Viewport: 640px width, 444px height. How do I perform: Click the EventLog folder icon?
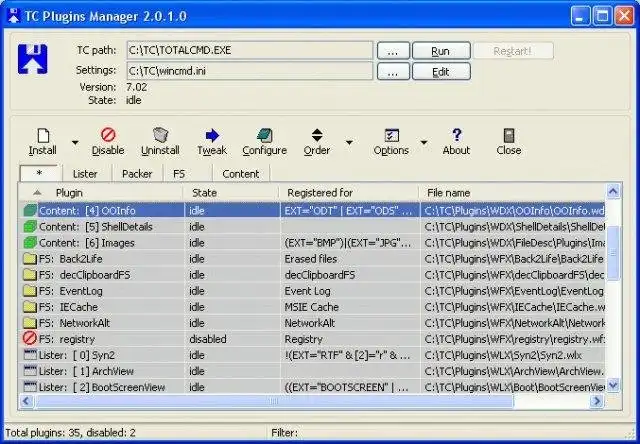pos(30,291)
